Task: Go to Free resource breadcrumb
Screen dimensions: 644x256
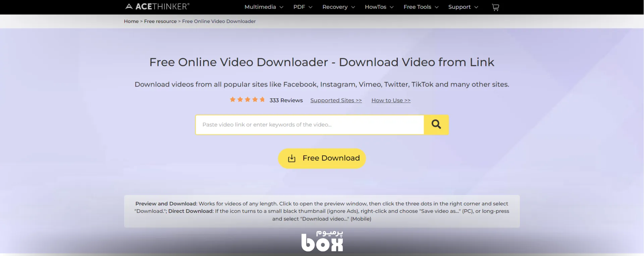Action: pyautogui.click(x=160, y=21)
